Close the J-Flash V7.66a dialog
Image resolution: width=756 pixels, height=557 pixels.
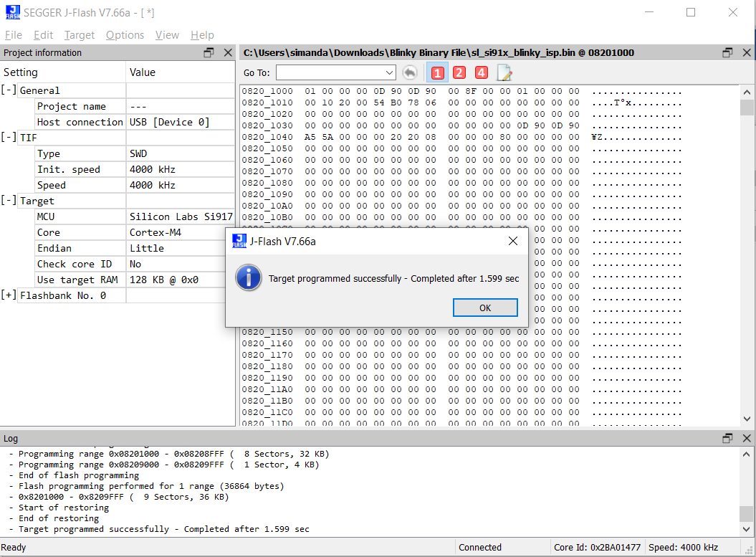pyautogui.click(x=513, y=241)
